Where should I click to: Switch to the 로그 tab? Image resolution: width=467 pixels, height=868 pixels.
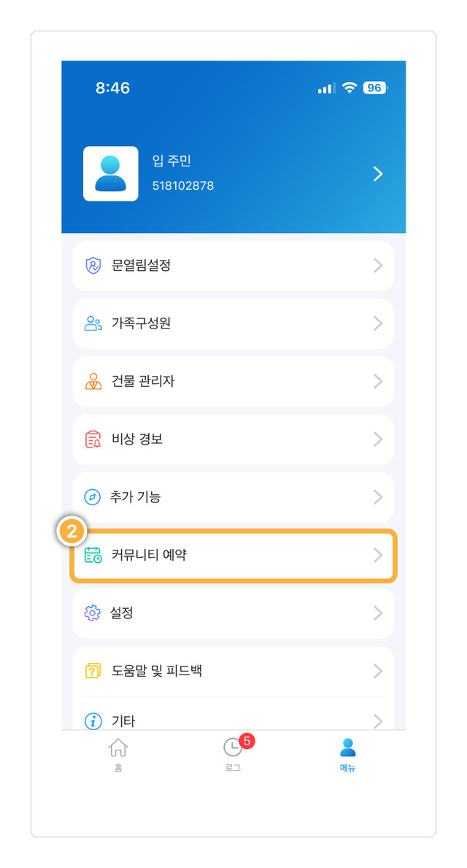(233, 754)
